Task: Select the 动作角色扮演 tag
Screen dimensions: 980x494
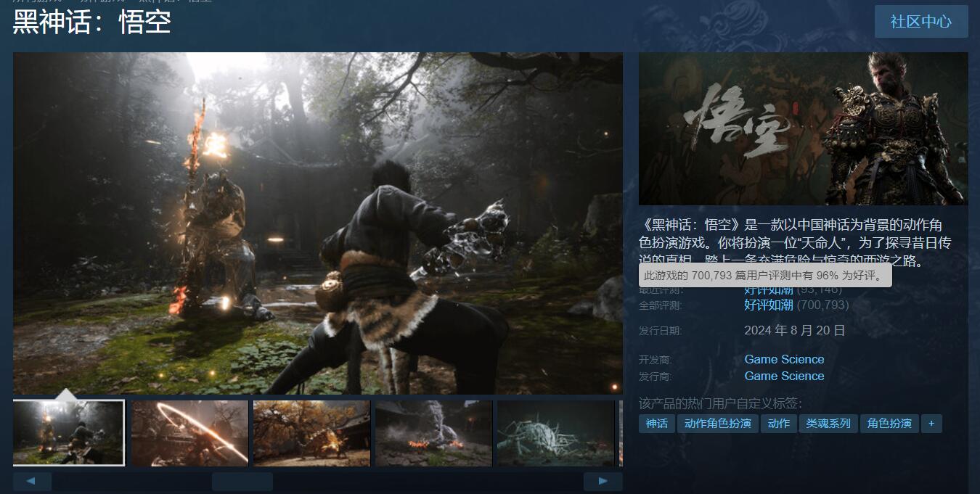Action: [x=718, y=424]
